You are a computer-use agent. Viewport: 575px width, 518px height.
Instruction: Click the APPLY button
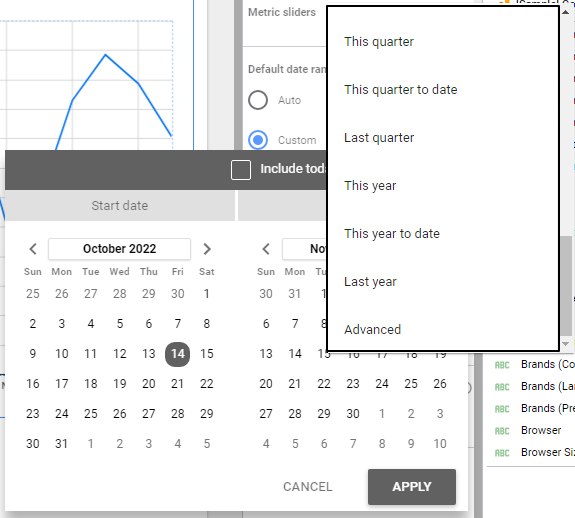coord(412,486)
